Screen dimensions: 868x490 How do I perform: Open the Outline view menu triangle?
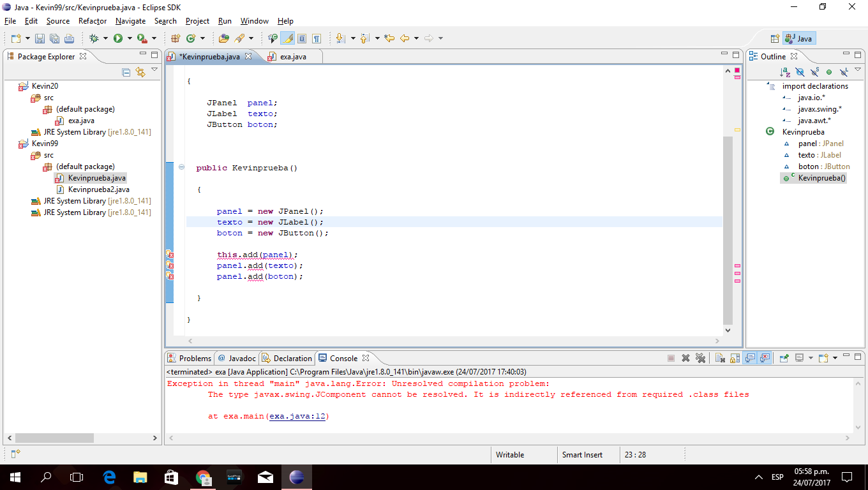(857, 70)
